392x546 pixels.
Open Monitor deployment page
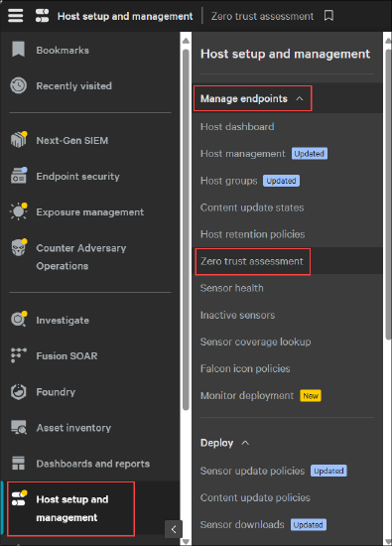(x=247, y=395)
